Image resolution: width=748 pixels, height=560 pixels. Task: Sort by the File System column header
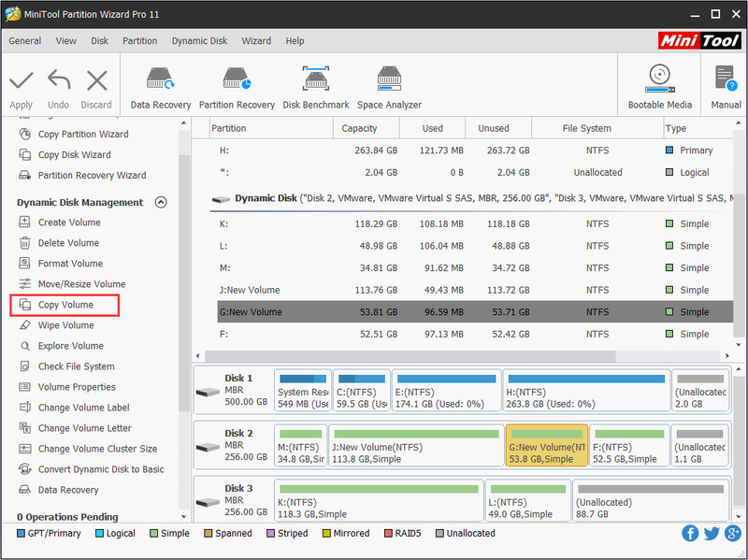point(597,128)
